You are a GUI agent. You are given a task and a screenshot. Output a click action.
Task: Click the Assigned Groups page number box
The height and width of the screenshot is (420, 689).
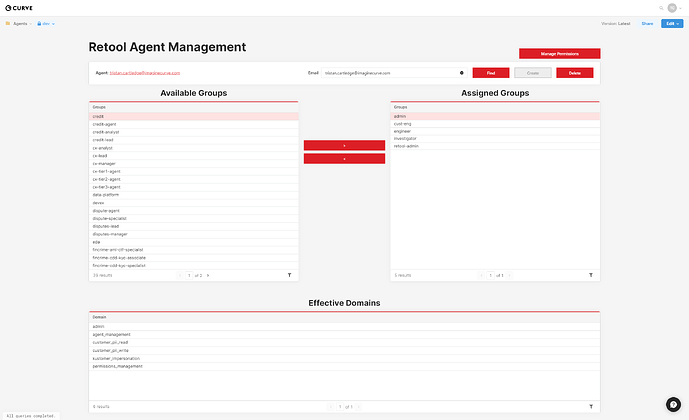click(490, 275)
